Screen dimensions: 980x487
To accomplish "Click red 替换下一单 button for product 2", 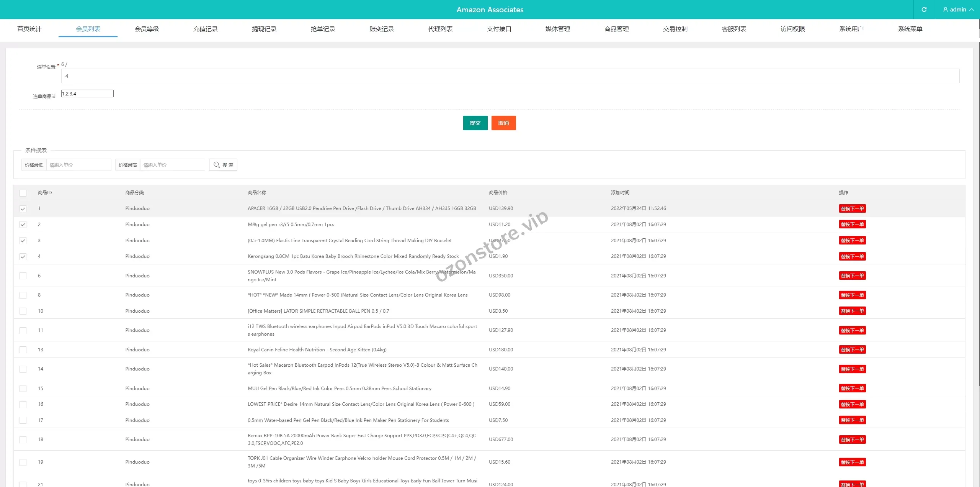I will tap(852, 225).
